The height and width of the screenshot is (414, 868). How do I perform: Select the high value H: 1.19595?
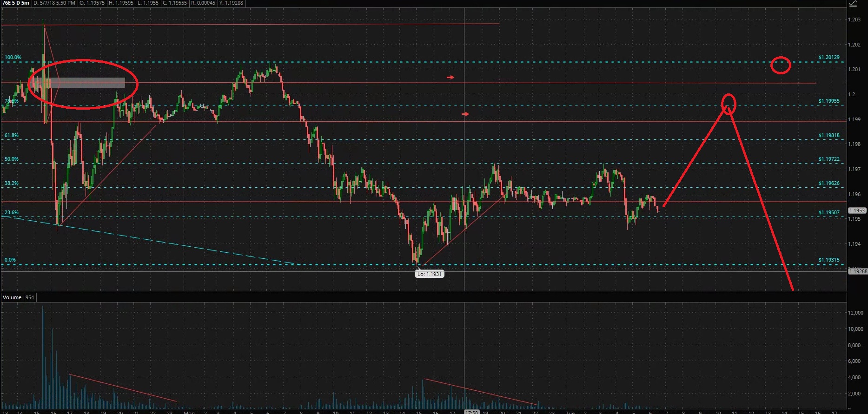coord(121,3)
